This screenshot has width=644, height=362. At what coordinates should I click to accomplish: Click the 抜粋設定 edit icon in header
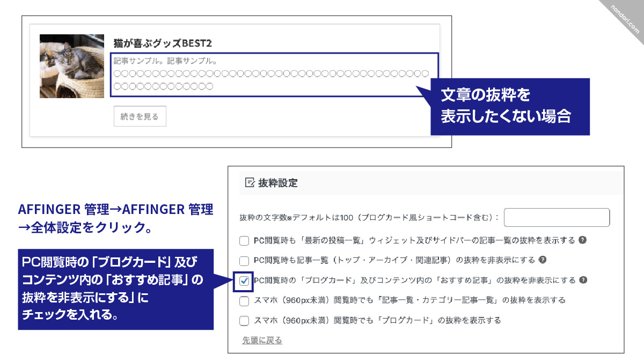pos(250,182)
